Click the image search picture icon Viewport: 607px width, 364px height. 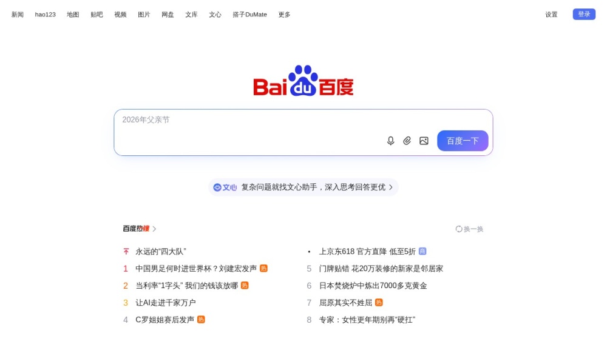pos(424,141)
